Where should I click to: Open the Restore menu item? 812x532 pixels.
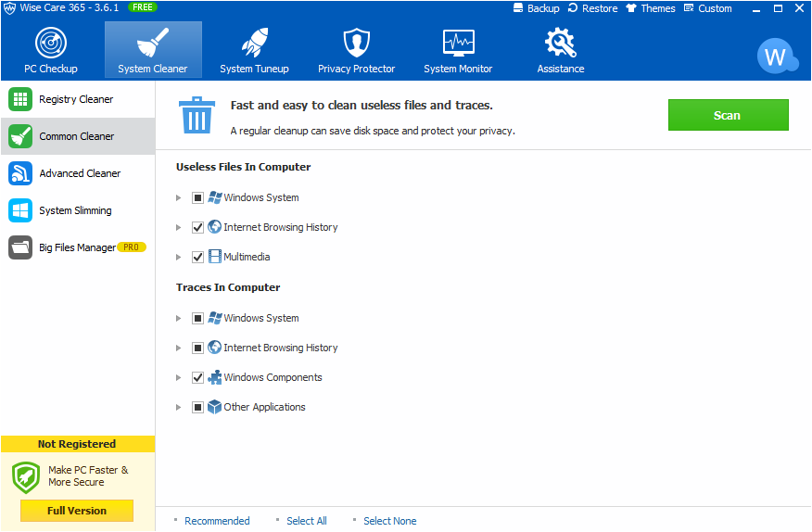tap(593, 8)
